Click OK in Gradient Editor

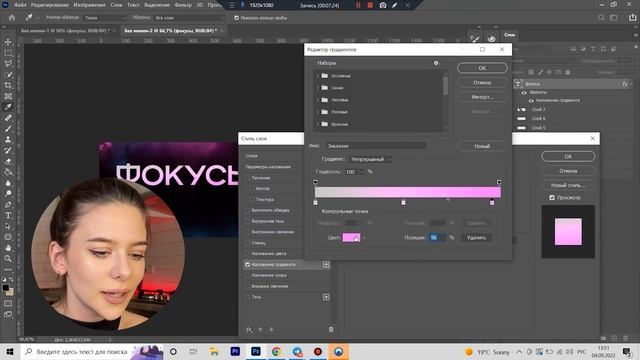[482, 68]
